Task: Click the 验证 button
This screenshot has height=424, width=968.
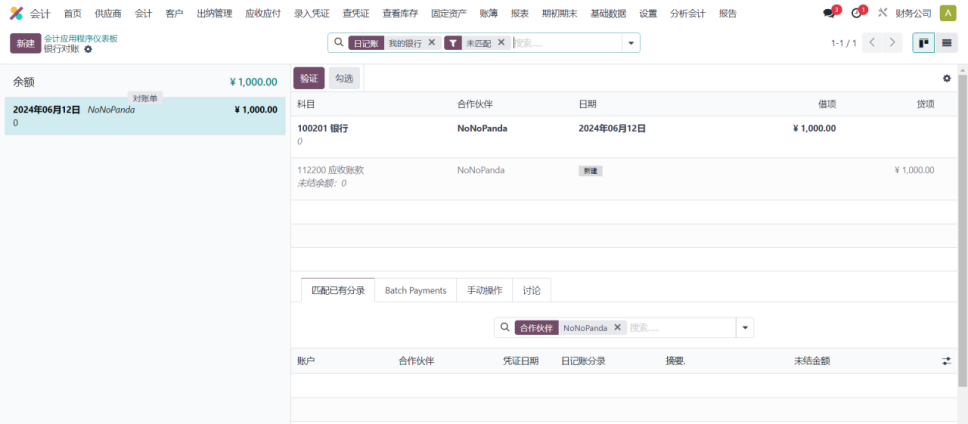Action: pyautogui.click(x=309, y=78)
